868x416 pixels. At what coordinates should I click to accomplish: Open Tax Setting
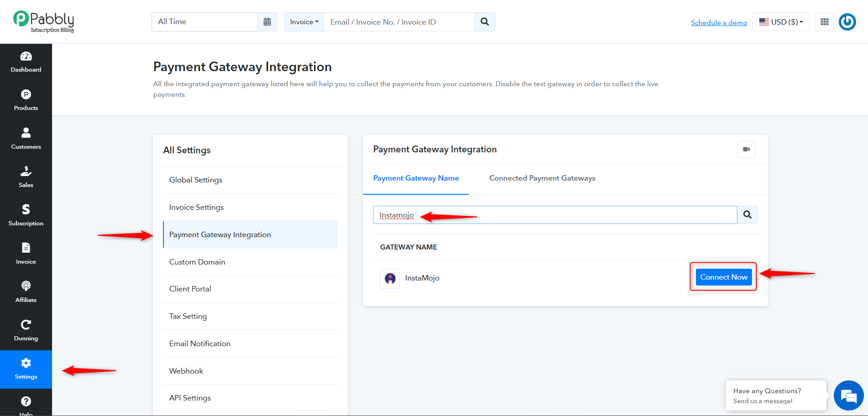(250, 317)
